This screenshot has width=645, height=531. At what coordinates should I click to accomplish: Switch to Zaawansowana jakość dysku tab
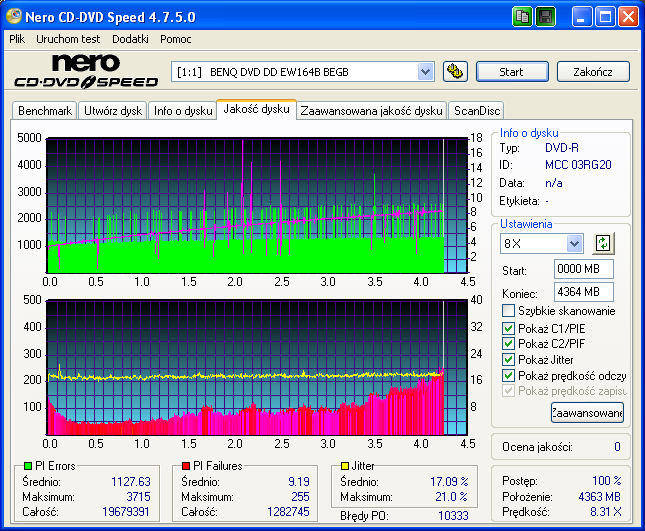coord(371,111)
